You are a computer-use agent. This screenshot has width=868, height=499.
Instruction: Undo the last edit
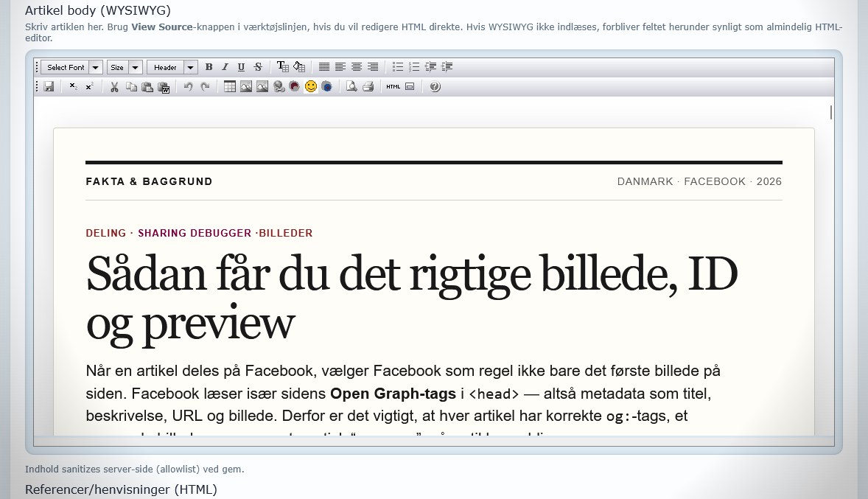(x=188, y=87)
